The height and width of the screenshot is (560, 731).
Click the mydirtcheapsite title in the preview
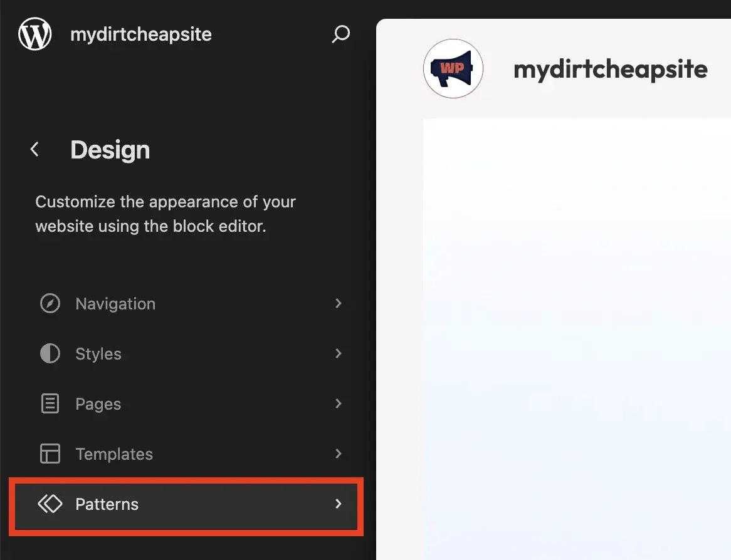tap(610, 69)
